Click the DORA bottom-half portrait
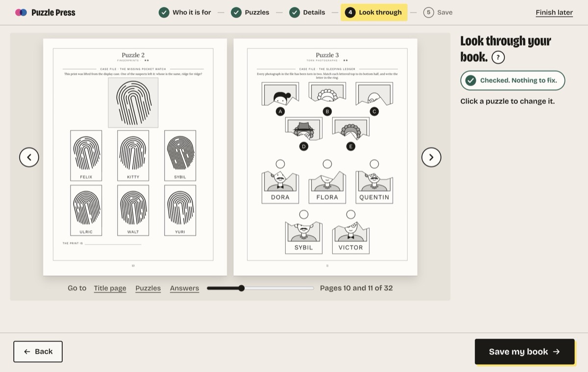The image size is (588, 372). (280, 187)
